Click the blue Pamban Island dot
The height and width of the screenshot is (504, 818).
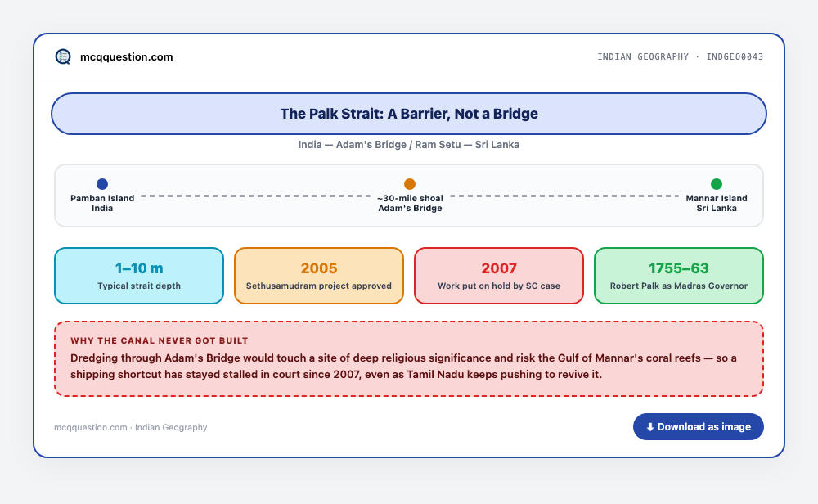[102, 183]
